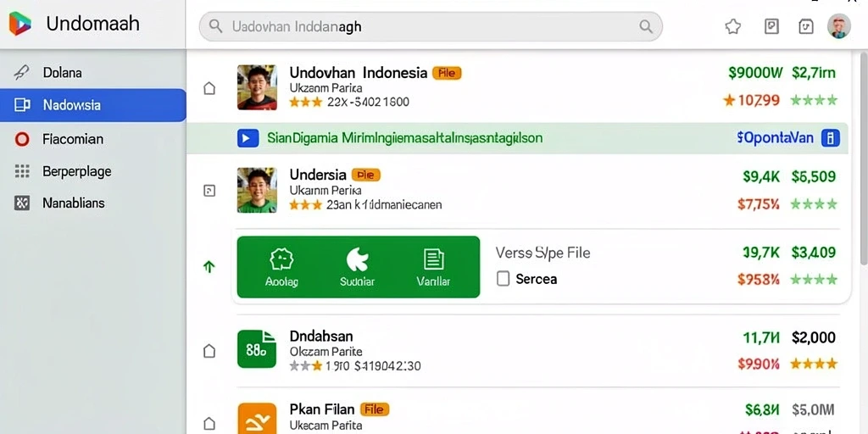
Task: Enable the Sercea checkbox
Action: tap(503, 279)
